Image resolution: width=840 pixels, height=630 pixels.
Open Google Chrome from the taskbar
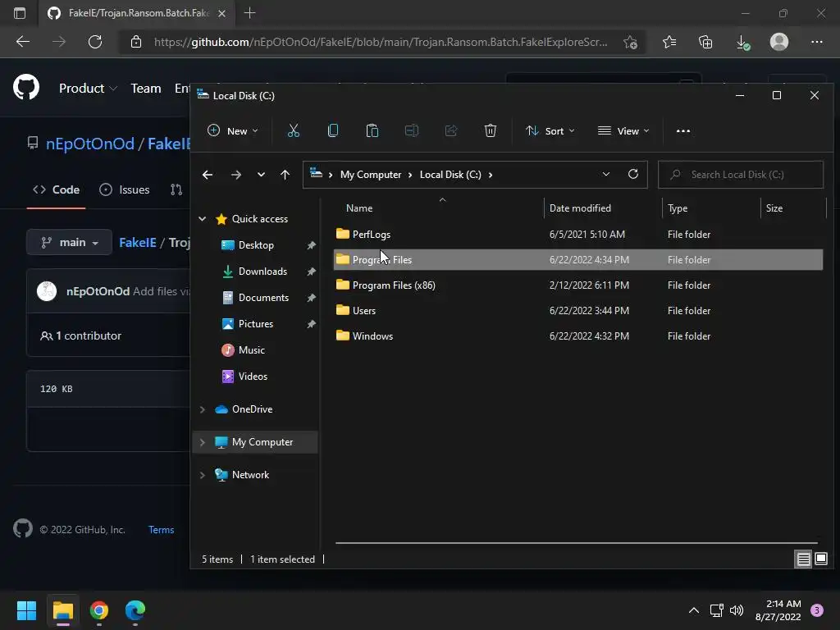(x=99, y=610)
